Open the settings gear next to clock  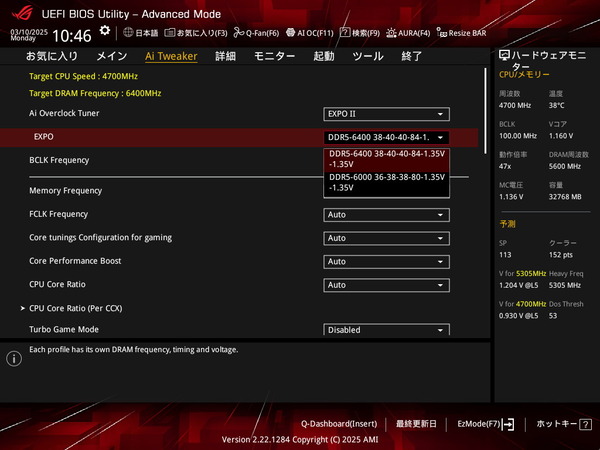pyautogui.click(x=105, y=32)
